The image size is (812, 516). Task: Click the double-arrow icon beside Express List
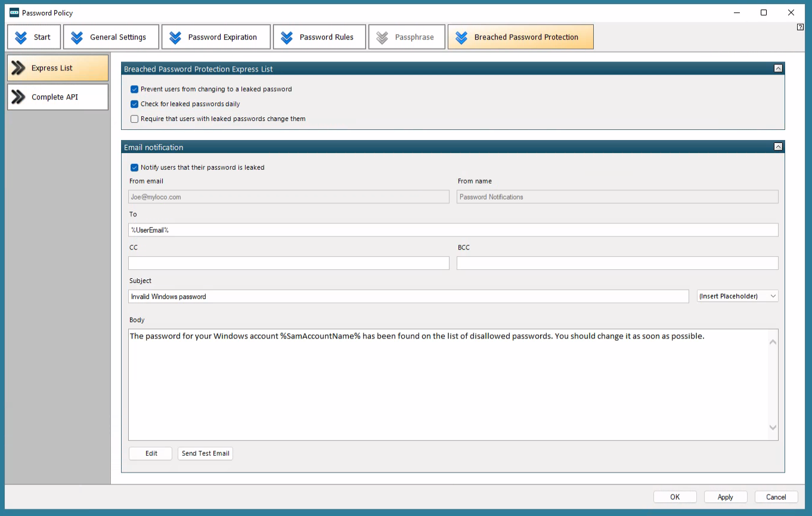coord(18,68)
